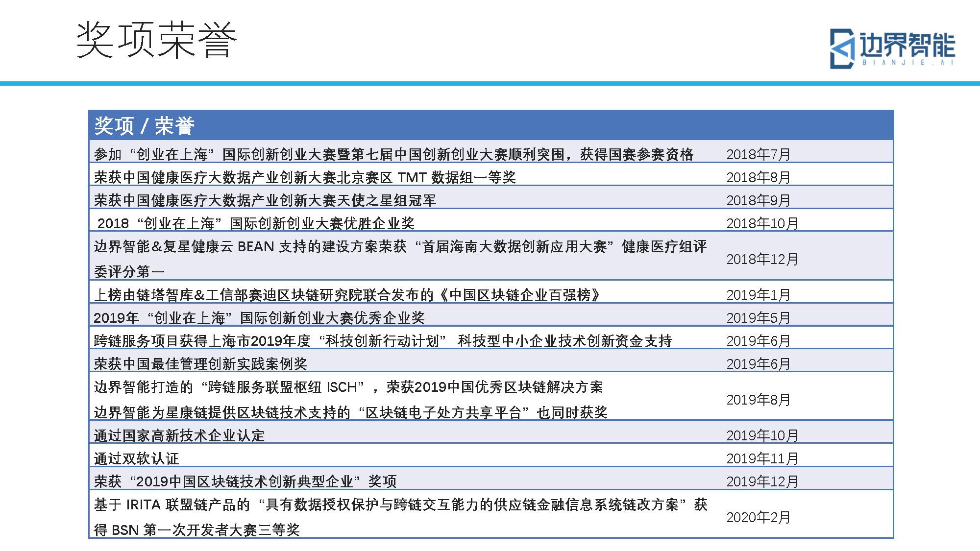980x551 pixels.
Task: Click the date 2019年5月
Action: (759, 318)
